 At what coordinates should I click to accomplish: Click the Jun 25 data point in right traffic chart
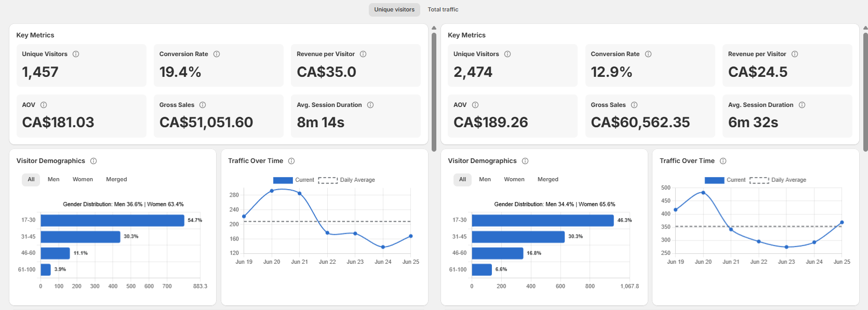click(842, 222)
